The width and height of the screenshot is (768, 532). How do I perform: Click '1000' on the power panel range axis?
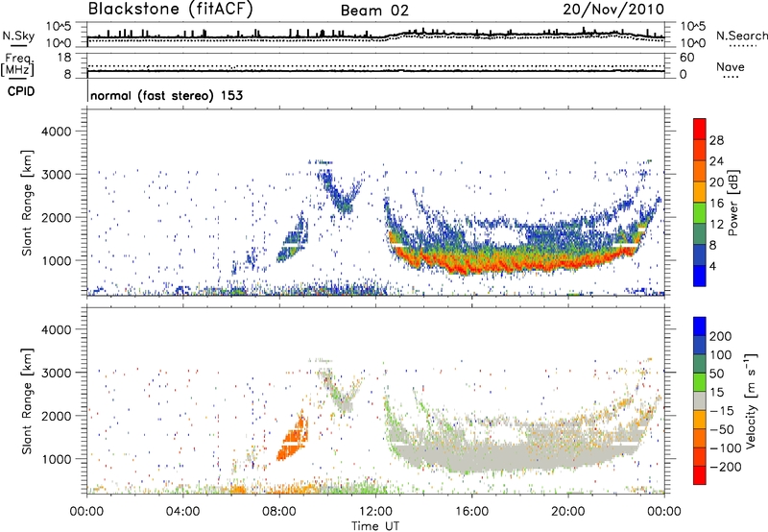click(57, 260)
